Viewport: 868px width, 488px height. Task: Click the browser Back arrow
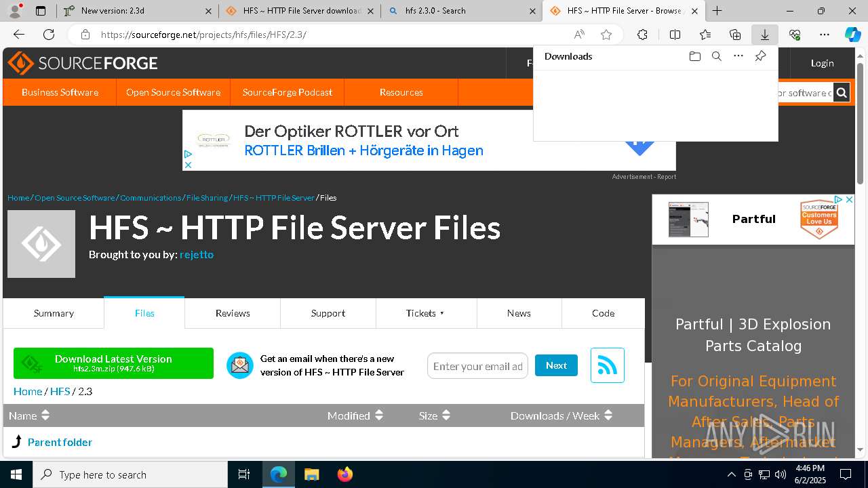(x=19, y=35)
